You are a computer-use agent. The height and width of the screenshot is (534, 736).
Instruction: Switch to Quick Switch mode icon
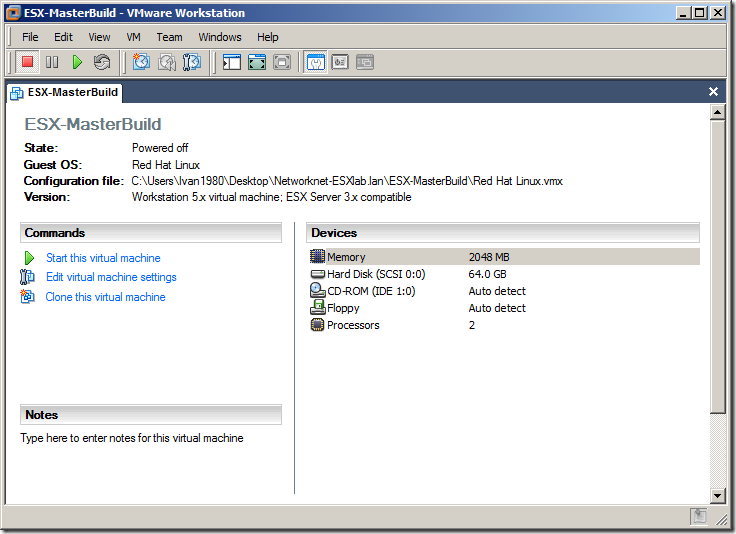257,62
